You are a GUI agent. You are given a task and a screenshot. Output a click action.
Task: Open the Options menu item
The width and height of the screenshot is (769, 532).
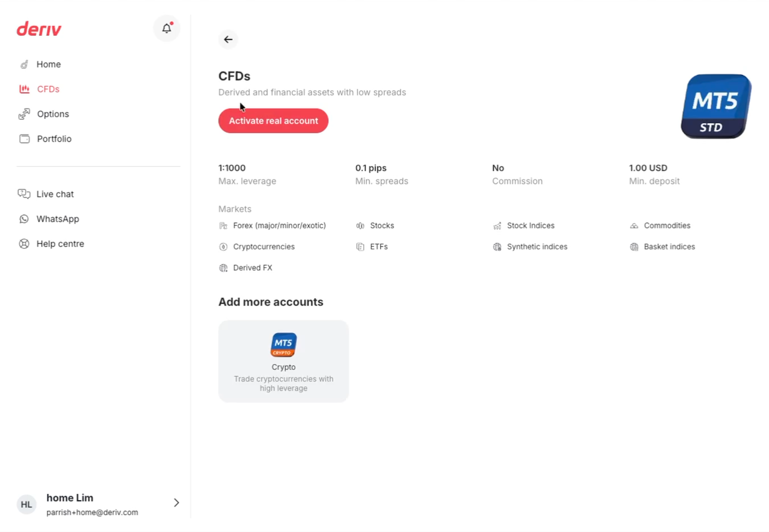[x=53, y=114]
